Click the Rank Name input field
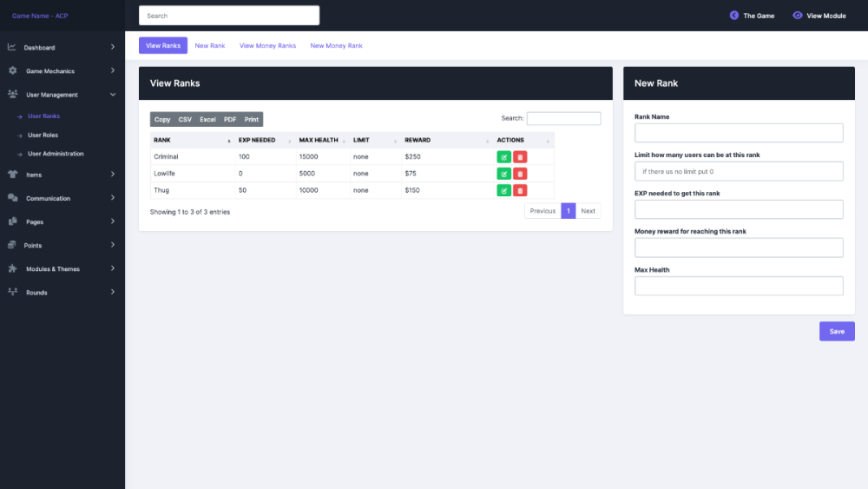This screenshot has width=868, height=489. (739, 133)
